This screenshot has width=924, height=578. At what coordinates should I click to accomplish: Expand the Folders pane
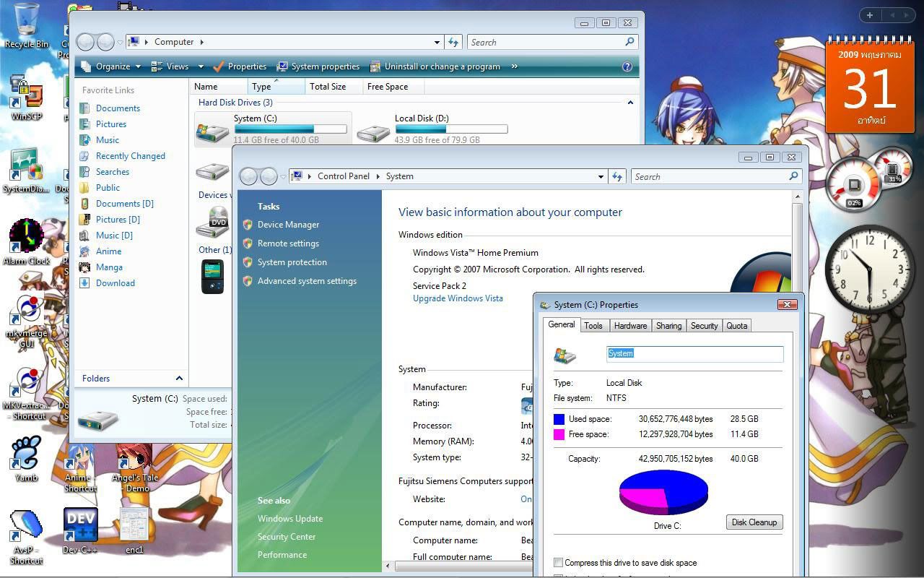pyautogui.click(x=179, y=378)
